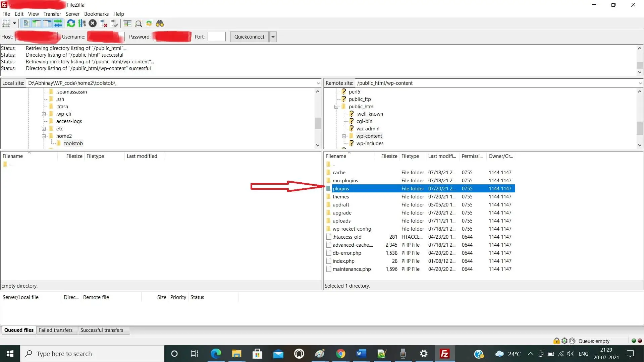Image resolution: width=644 pixels, height=362 pixels.
Task: Search for files with the binoculars icon
Action: [160, 23]
